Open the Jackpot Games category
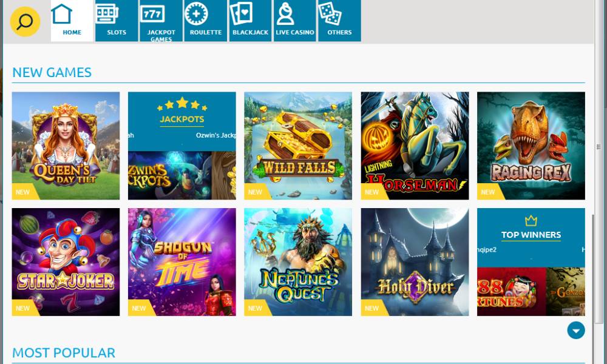 click(161, 21)
